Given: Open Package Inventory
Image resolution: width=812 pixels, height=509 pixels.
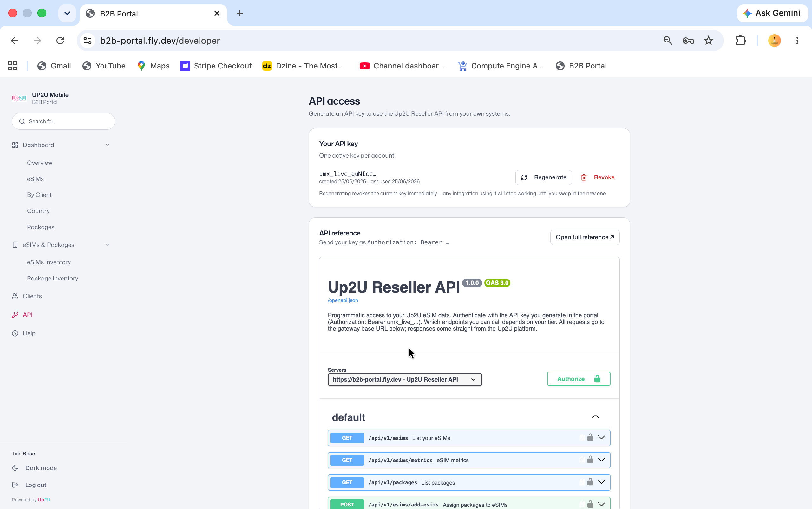Looking at the screenshot, I should (53, 278).
